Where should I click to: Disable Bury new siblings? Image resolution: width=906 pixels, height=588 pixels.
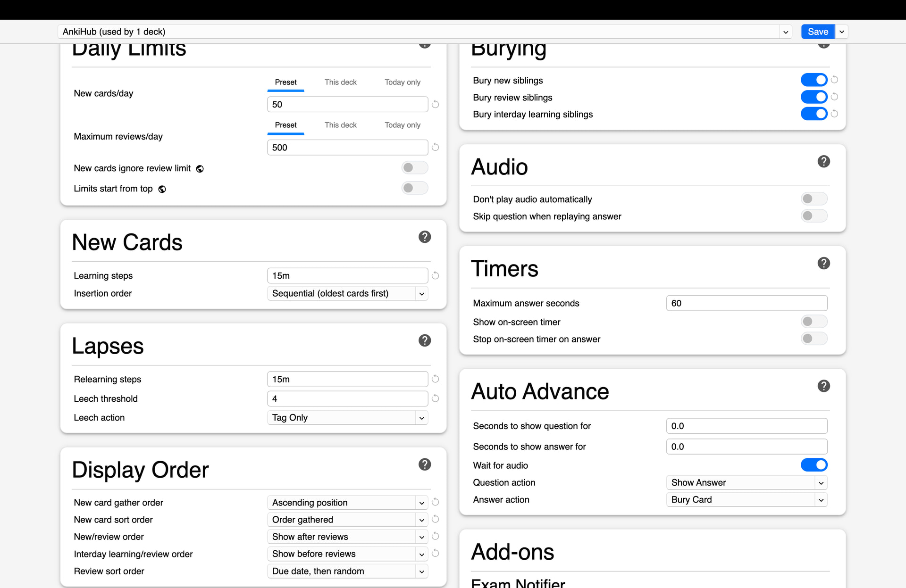coord(814,80)
